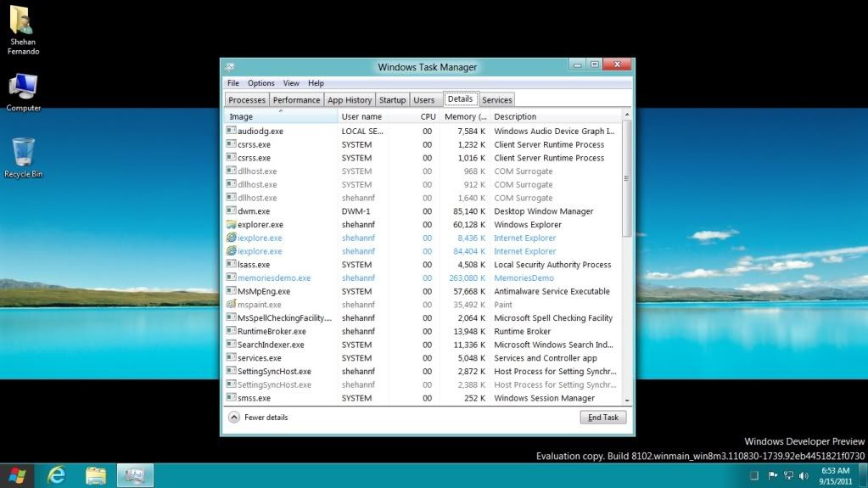Sort by the Description column header

pos(556,116)
